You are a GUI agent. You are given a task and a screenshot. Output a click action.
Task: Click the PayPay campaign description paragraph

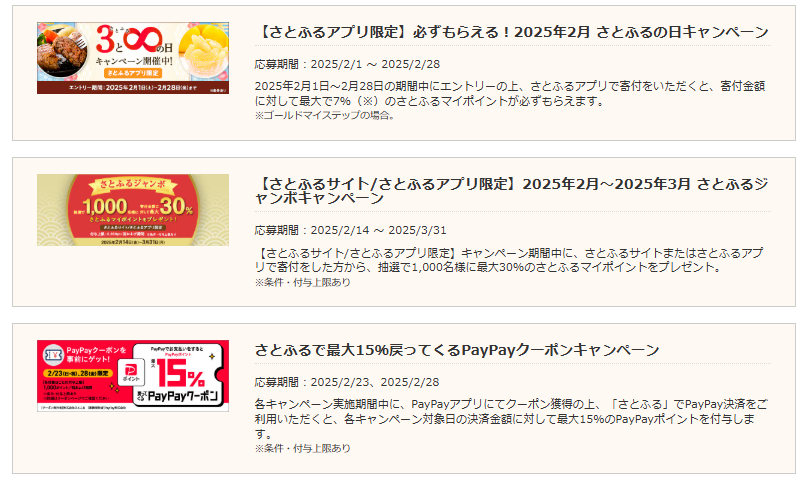511,419
